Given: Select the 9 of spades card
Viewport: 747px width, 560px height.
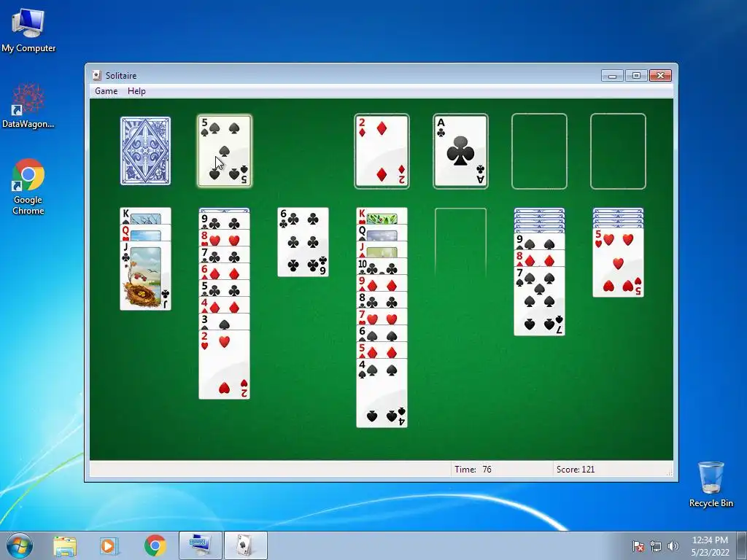Looking at the screenshot, I should 539,241.
